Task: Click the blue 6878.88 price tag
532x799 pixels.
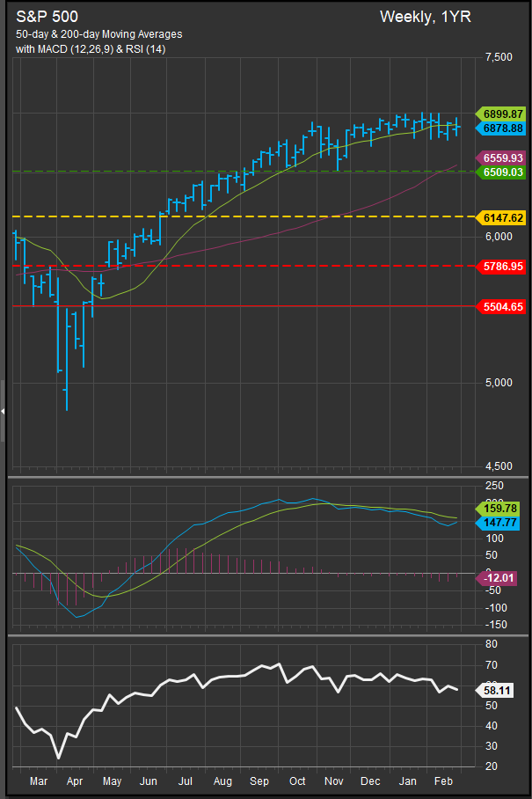Action: pyautogui.click(x=500, y=128)
